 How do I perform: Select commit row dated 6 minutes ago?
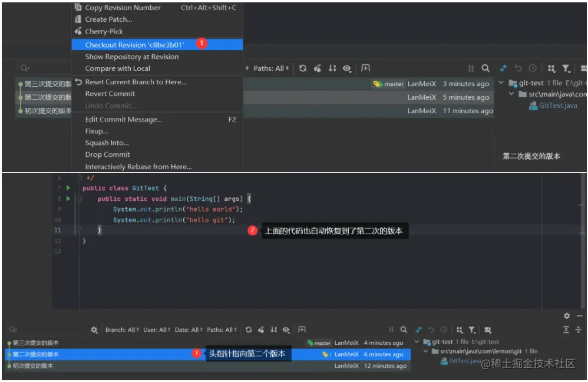pyautogui.click(x=208, y=354)
